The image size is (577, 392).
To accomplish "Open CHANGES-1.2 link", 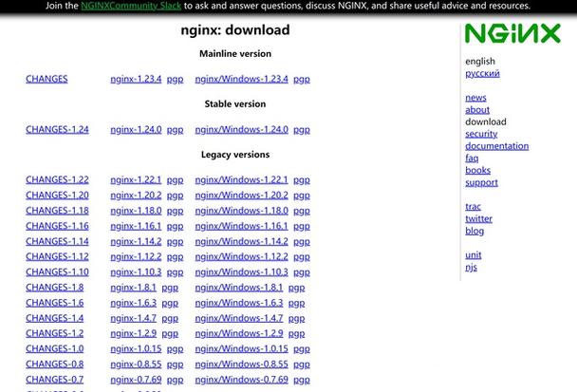I will pyautogui.click(x=54, y=333).
